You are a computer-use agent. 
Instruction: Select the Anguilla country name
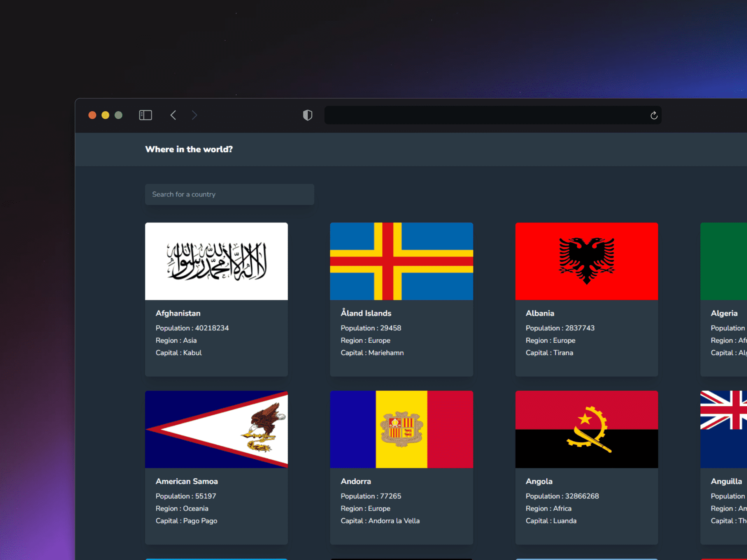tap(726, 481)
